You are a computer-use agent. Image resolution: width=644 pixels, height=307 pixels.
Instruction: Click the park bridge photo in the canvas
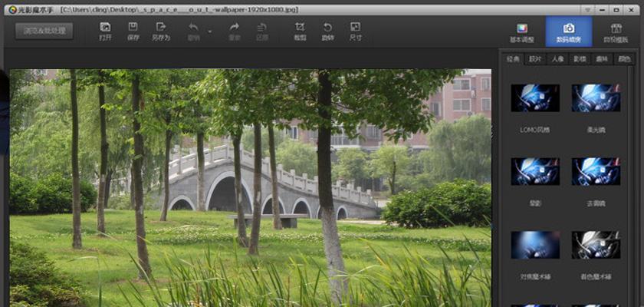[250, 188]
